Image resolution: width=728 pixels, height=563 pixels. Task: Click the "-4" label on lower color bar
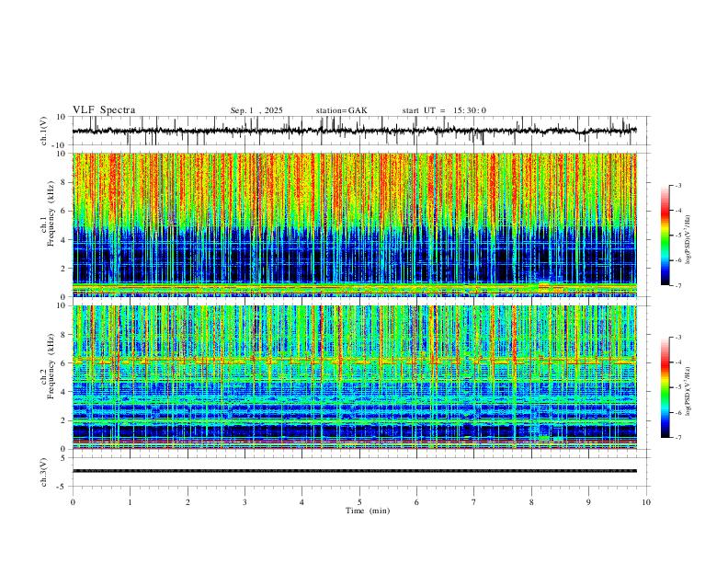click(677, 362)
